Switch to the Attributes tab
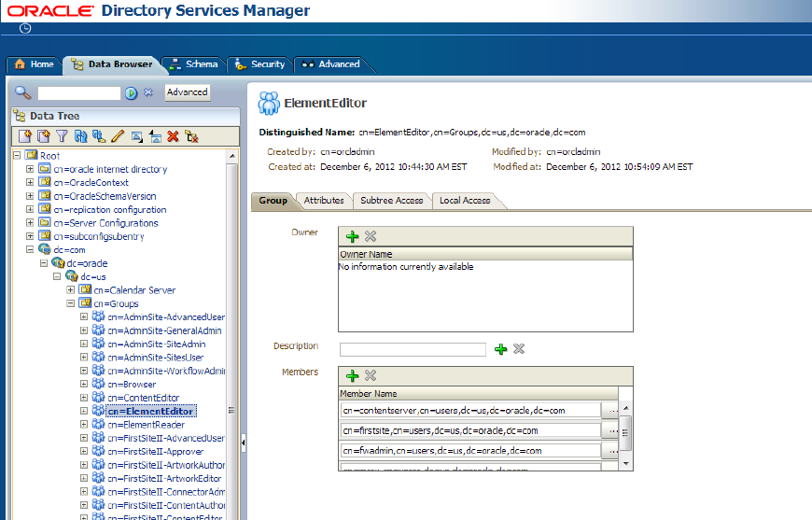812x520 pixels. (324, 201)
